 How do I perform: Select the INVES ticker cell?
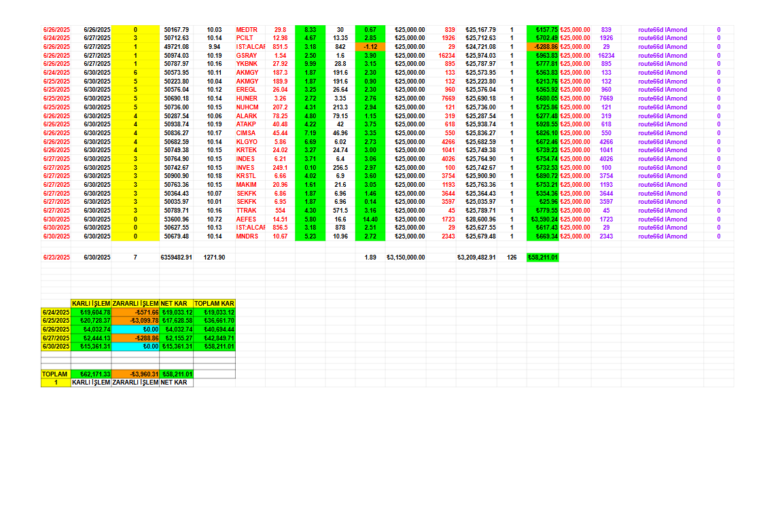(x=250, y=168)
